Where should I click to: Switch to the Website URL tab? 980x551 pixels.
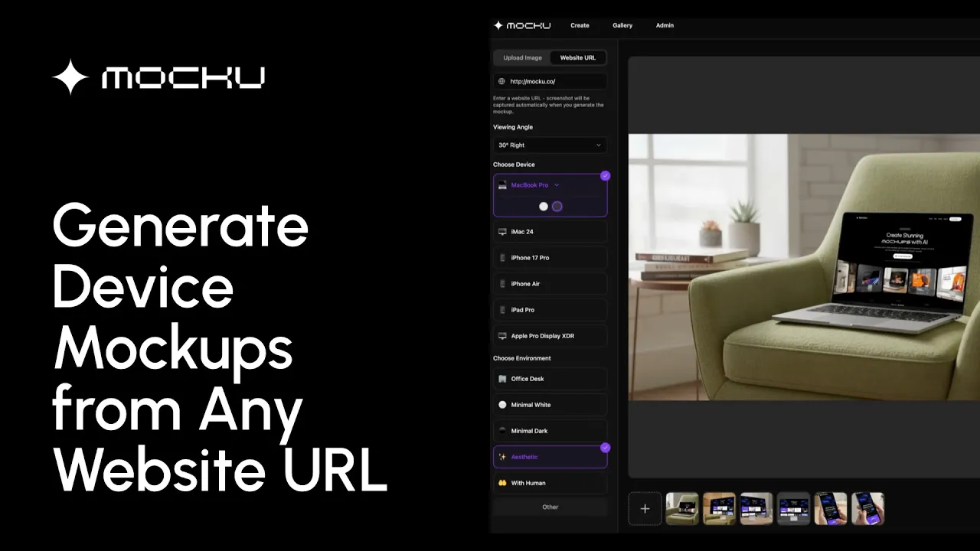tap(578, 57)
